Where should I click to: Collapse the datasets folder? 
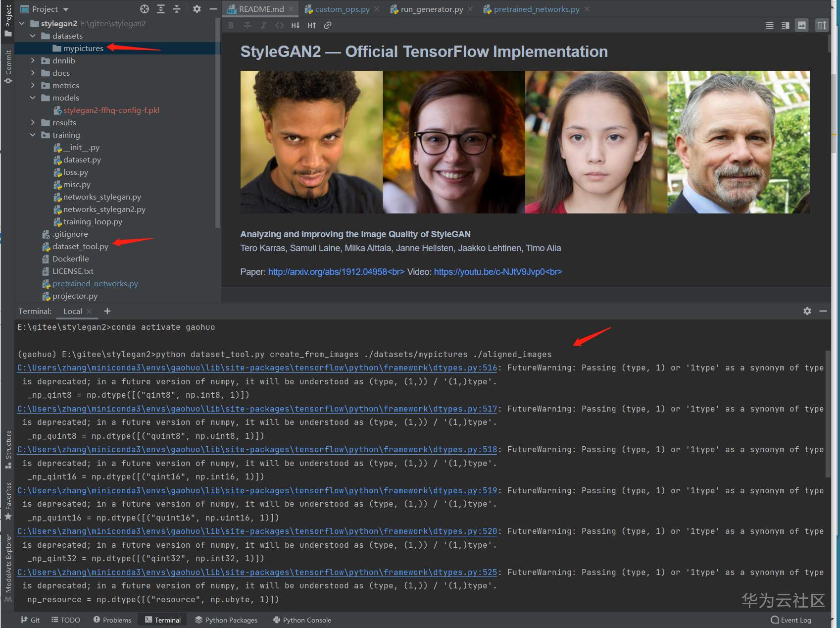33,36
